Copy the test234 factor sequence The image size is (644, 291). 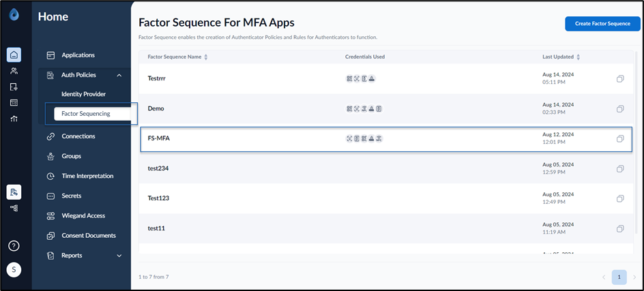tap(620, 169)
